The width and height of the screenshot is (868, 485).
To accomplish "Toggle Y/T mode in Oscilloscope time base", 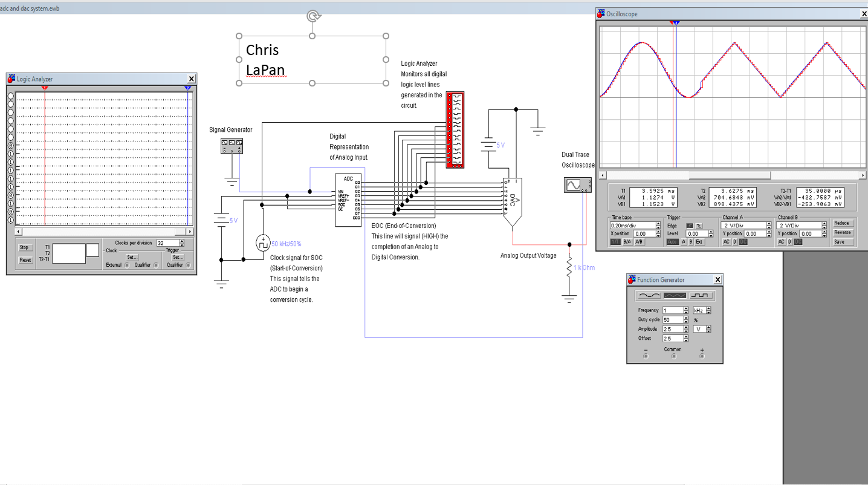I will tap(615, 242).
